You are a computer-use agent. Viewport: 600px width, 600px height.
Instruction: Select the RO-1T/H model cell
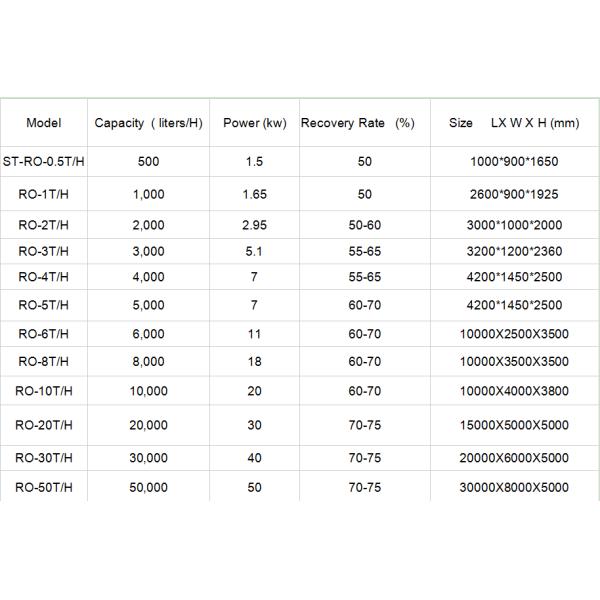click(44, 194)
